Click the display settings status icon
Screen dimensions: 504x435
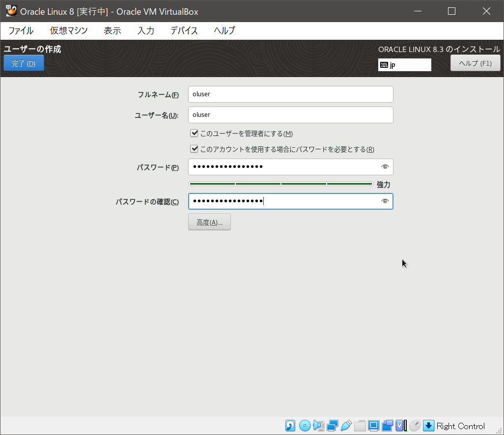point(373,426)
